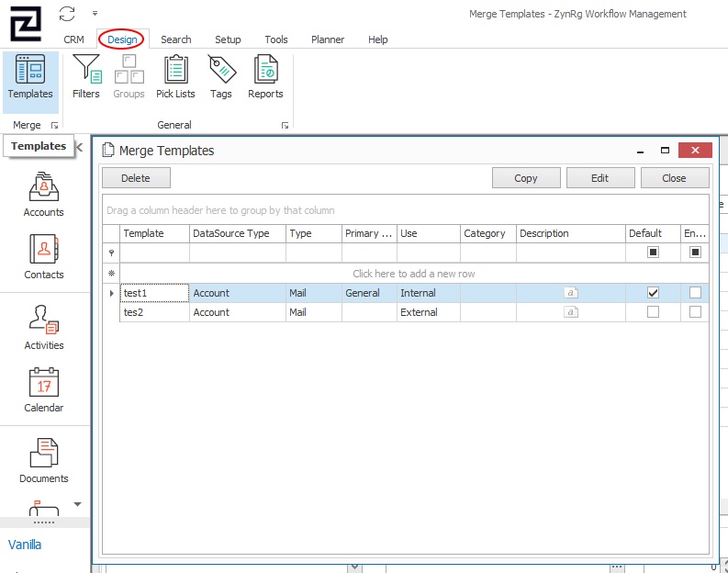Go to Accounts in the sidebar
Screen dimensions: 728x573
click(44, 195)
